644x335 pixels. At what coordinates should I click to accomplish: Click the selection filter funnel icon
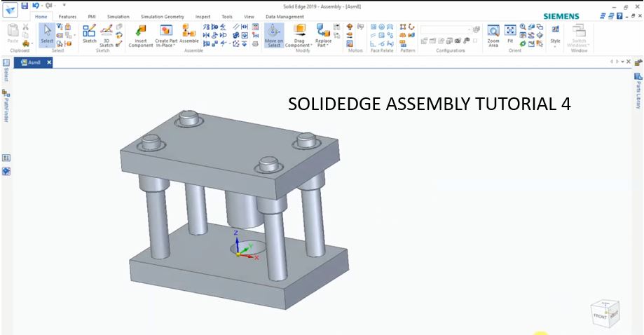click(x=60, y=27)
